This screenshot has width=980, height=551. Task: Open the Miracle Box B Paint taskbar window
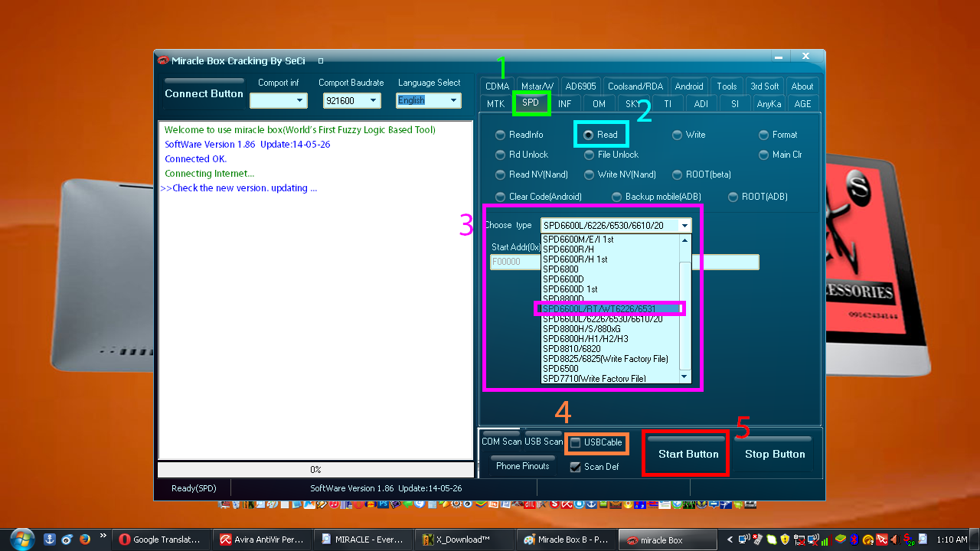tap(565, 540)
